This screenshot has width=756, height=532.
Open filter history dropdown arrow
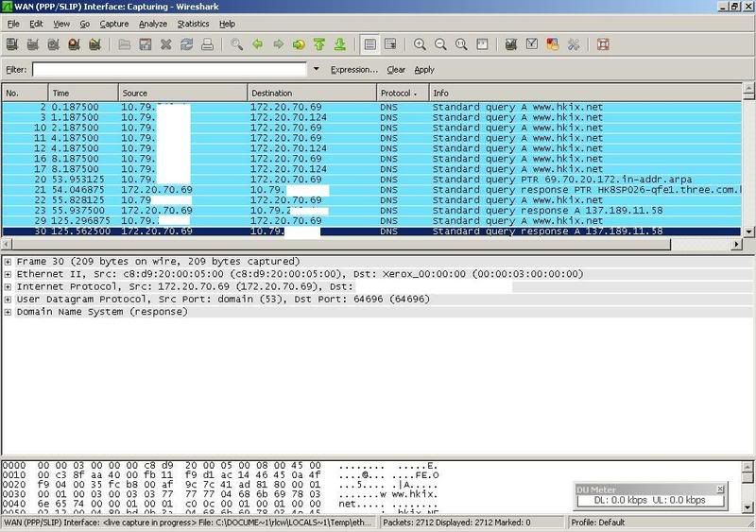click(317, 69)
